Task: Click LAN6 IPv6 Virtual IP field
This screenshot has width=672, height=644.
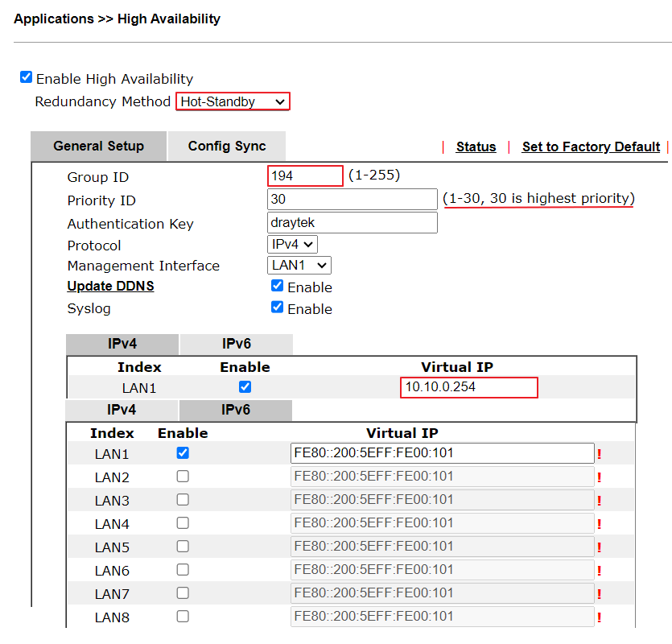Action: coord(443,570)
